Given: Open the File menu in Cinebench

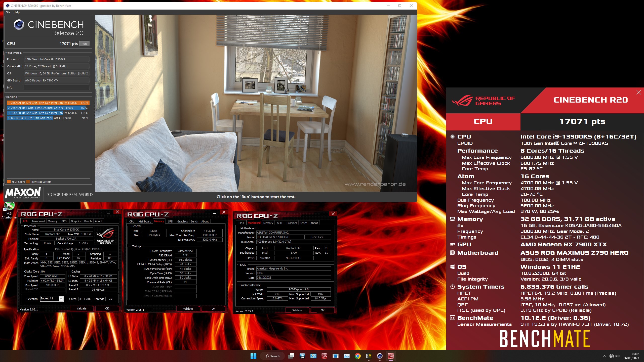Looking at the screenshot, I should pyautogui.click(x=8, y=12).
